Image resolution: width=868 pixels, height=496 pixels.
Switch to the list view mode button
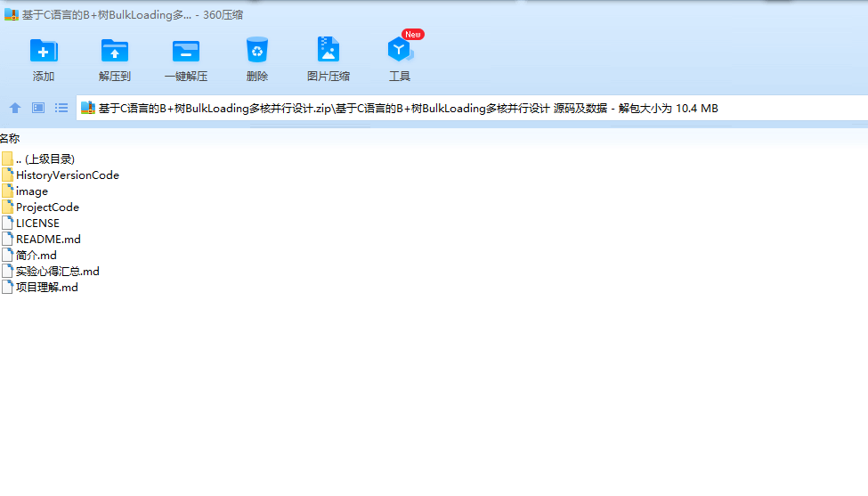(x=61, y=108)
